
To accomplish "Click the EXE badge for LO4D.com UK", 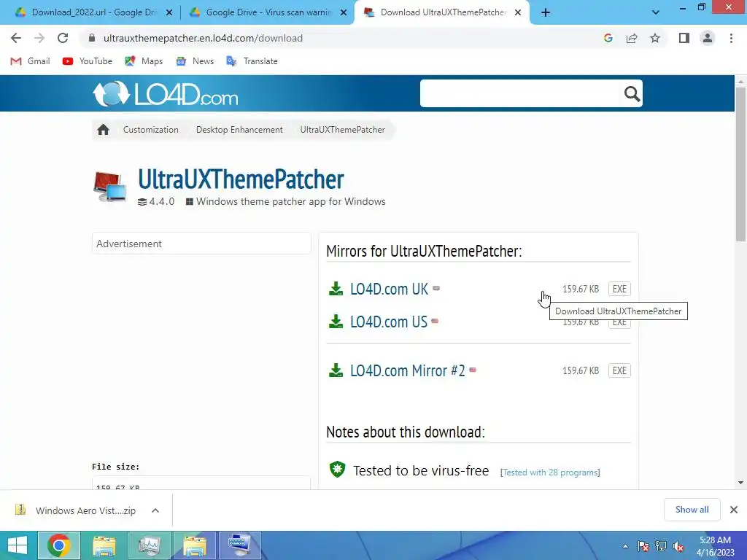I will click(x=619, y=289).
